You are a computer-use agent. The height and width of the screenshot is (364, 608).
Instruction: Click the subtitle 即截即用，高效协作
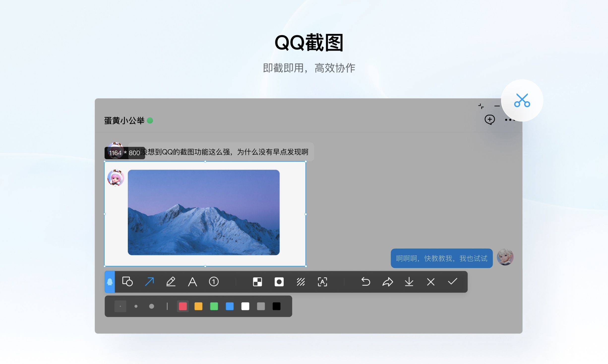[309, 68]
